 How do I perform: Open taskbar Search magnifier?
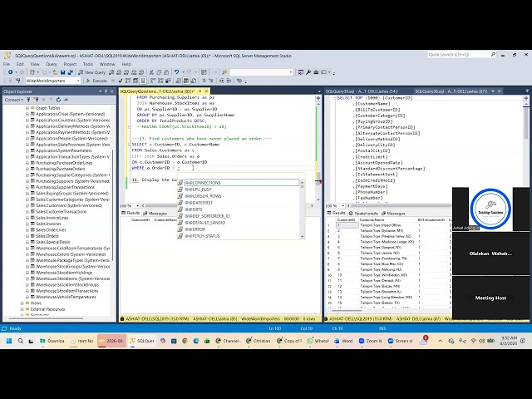coord(20,341)
